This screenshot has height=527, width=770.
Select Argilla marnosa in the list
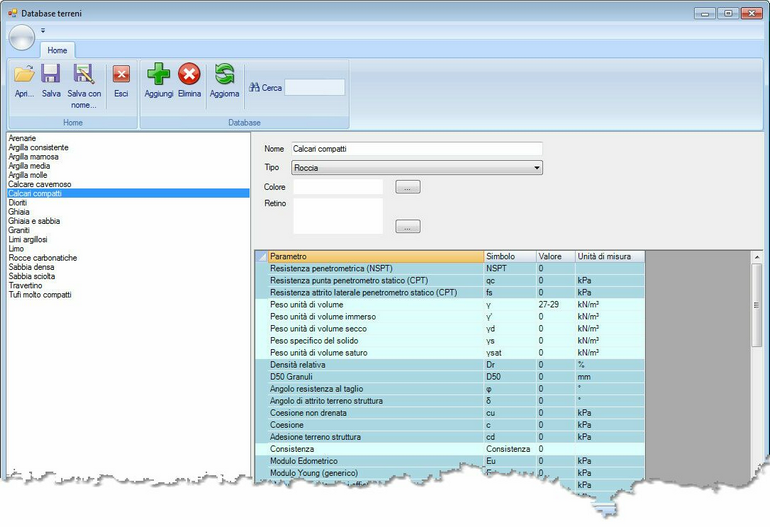[33, 157]
